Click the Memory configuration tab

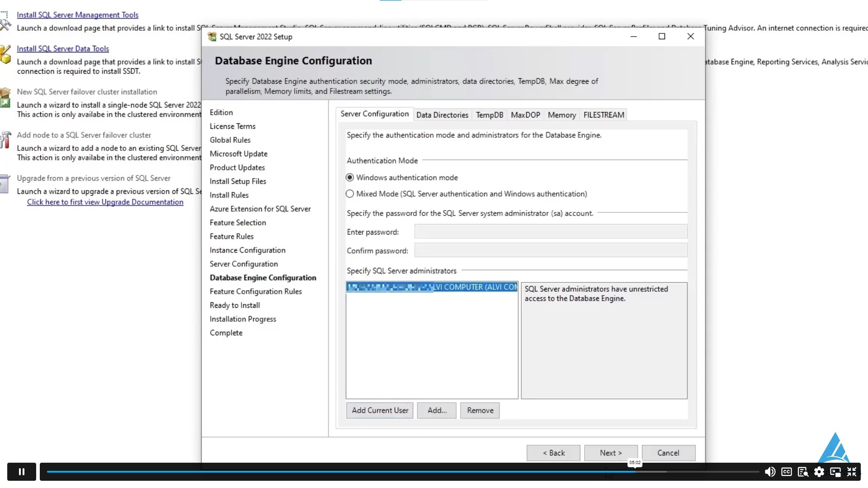pyautogui.click(x=561, y=114)
